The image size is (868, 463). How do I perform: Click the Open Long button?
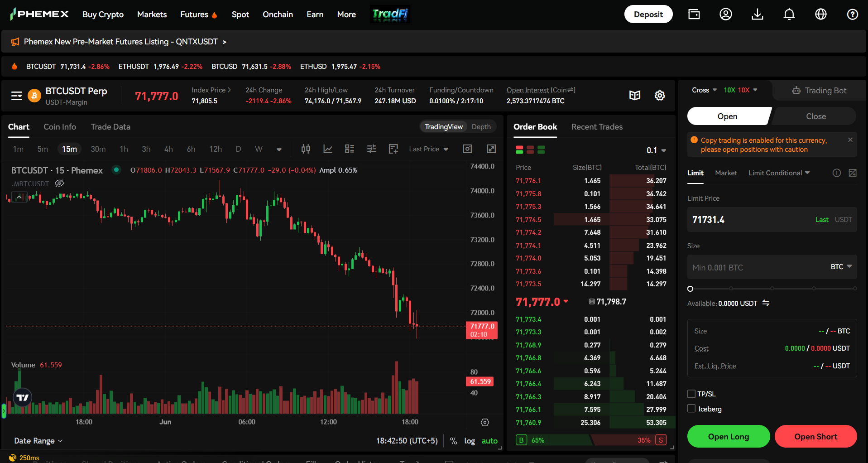tap(729, 437)
